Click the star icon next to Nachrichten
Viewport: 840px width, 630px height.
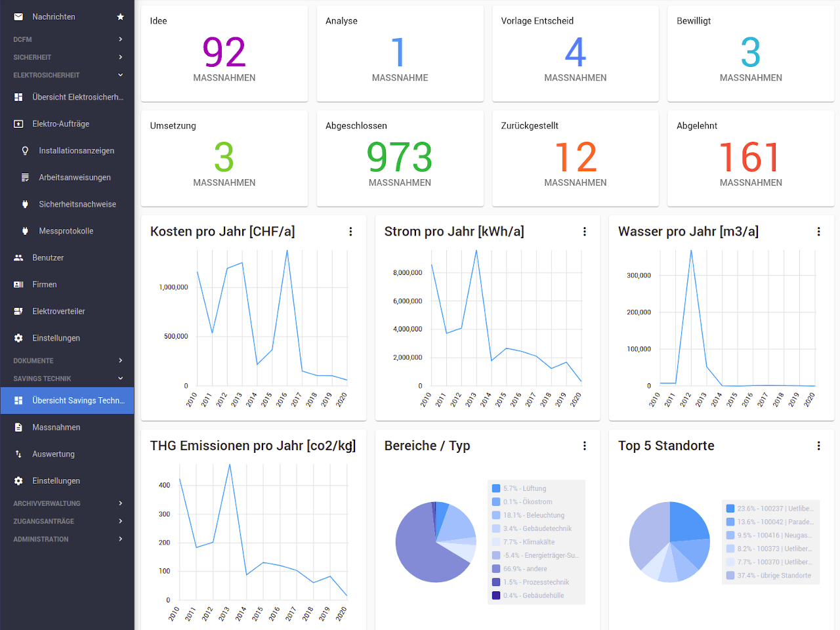click(120, 17)
